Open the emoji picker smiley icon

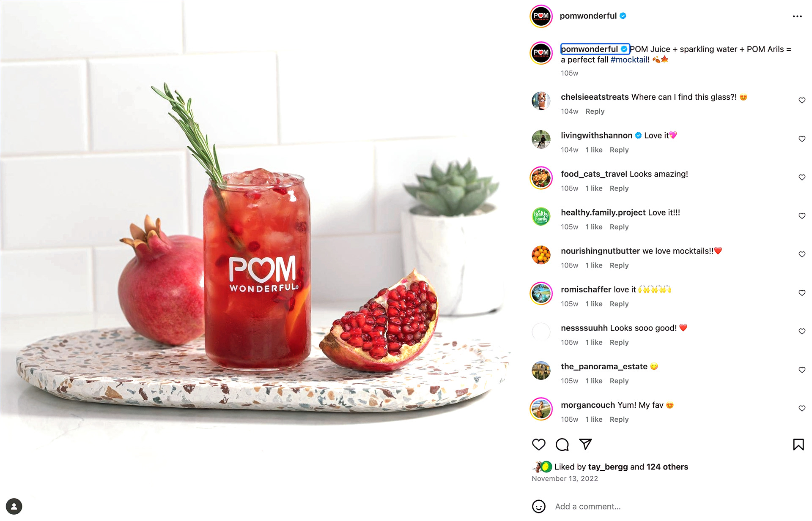click(x=538, y=506)
